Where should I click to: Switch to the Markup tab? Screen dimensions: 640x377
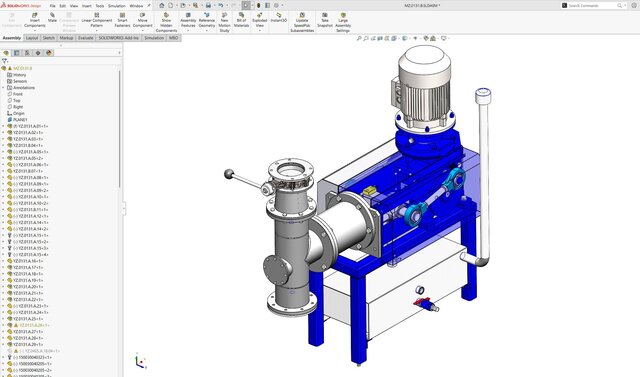(66, 38)
